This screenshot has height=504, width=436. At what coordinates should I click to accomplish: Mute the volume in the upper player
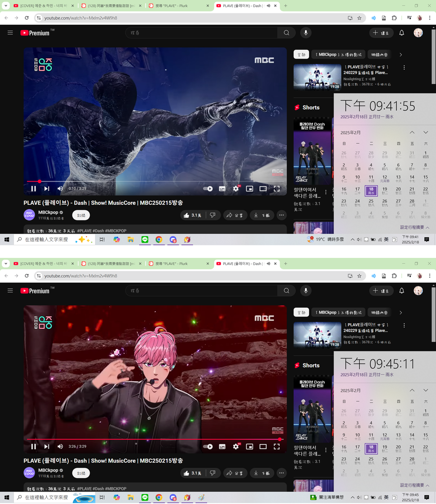60,189
